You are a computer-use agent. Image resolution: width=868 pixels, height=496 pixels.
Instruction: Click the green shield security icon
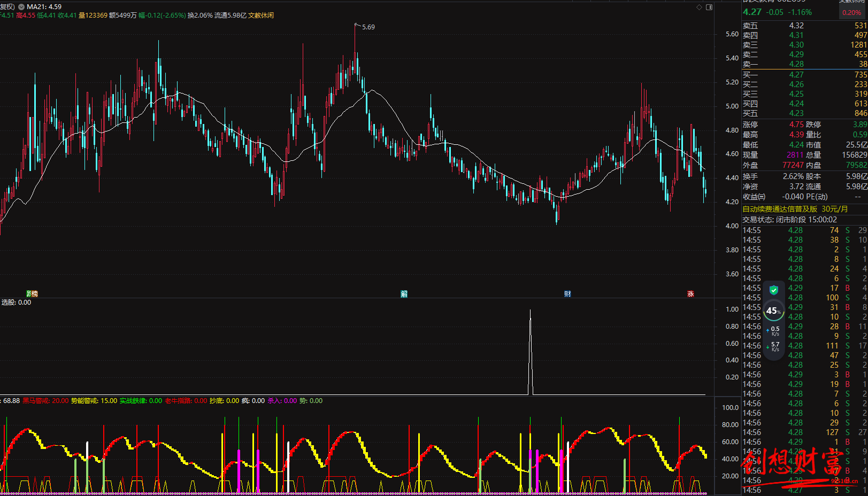(x=773, y=290)
